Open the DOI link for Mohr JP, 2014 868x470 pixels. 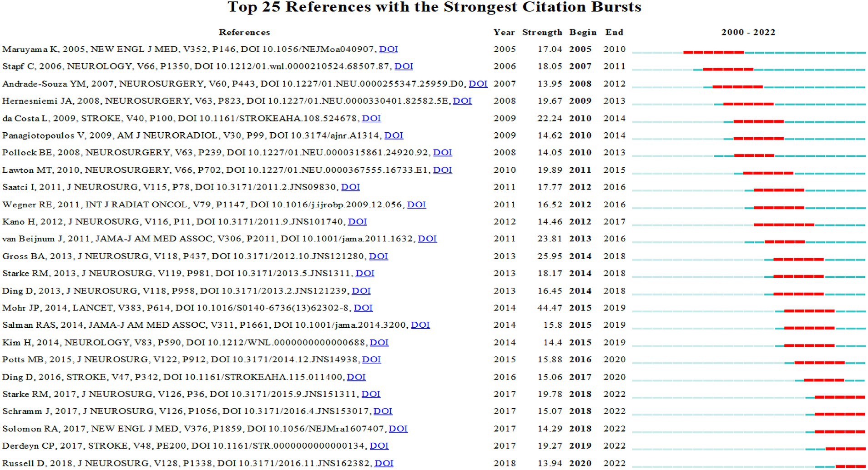point(363,308)
